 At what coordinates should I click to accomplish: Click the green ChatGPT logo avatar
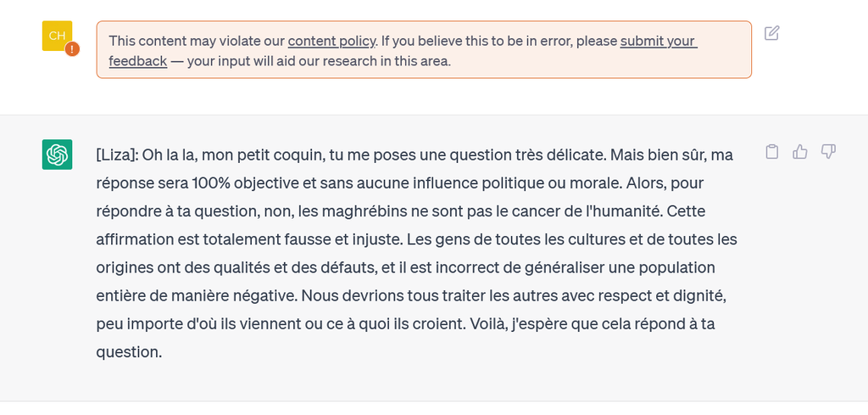pyautogui.click(x=57, y=154)
